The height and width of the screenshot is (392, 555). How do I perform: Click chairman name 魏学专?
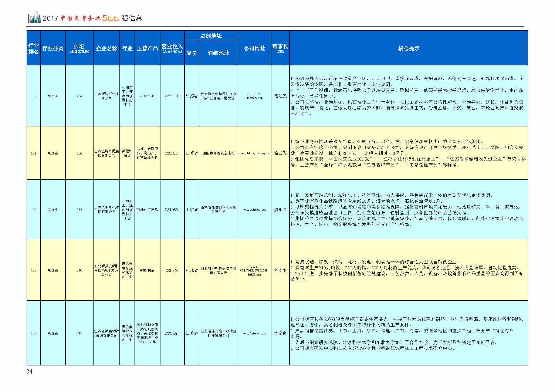(280, 210)
